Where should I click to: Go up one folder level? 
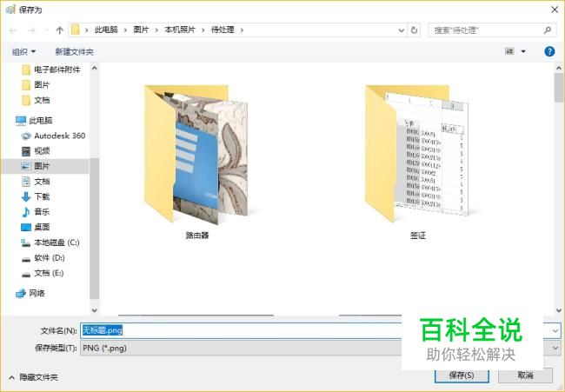click(60, 30)
